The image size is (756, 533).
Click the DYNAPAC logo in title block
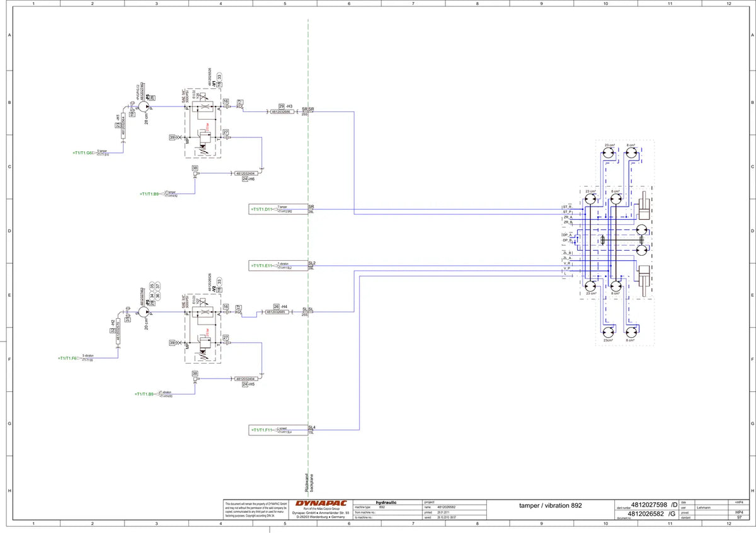[x=321, y=503]
